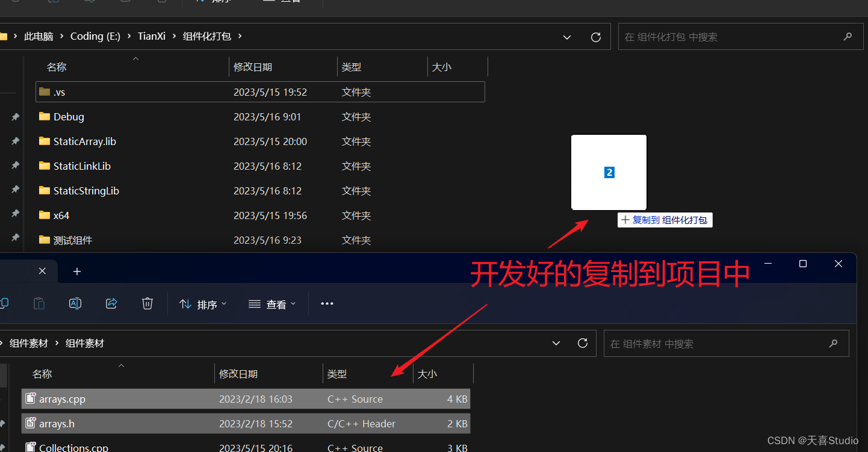Click date 2023/2/18 16:03 of arrays.cpp
Image resolution: width=868 pixels, height=452 pixels.
pyautogui.click(x=256, y=399)
